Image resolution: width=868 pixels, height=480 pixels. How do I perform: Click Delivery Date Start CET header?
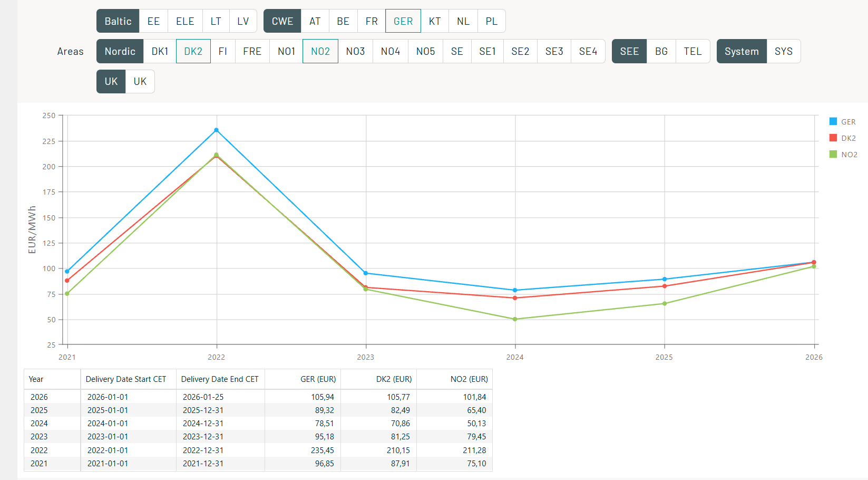[126, 379]
